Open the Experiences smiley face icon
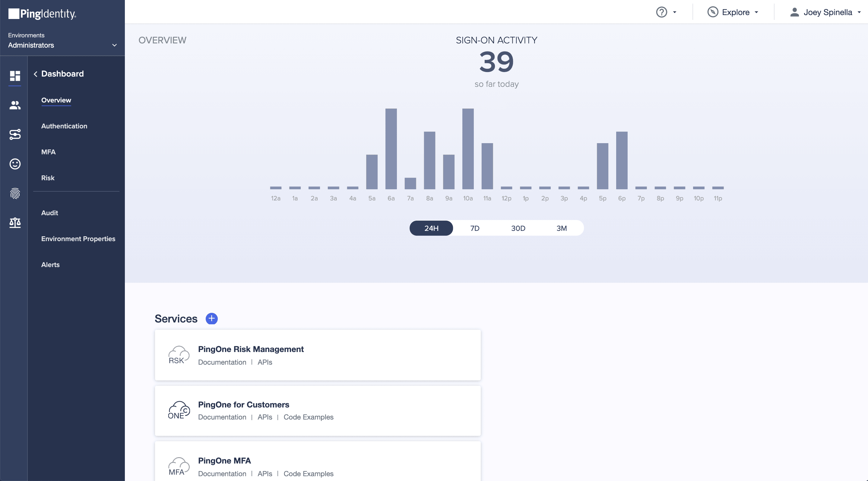Screen dimensions: 868x481 15,164
